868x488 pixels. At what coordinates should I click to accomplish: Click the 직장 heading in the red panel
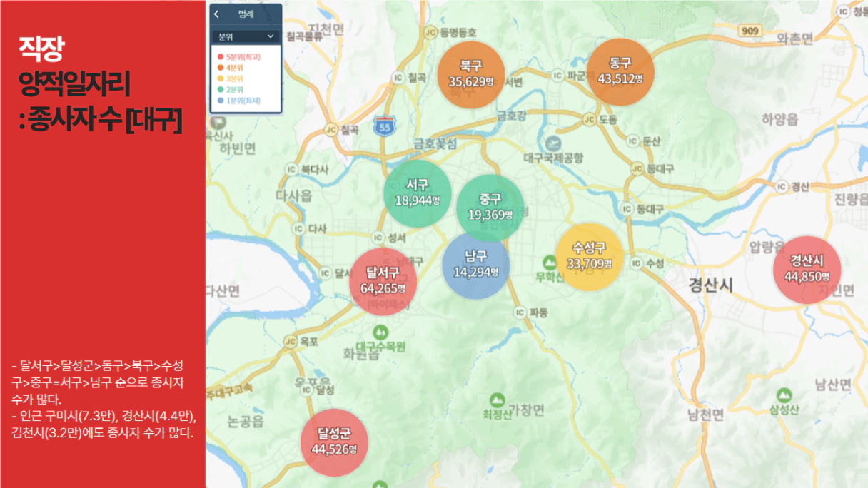[x=42, y=49]
